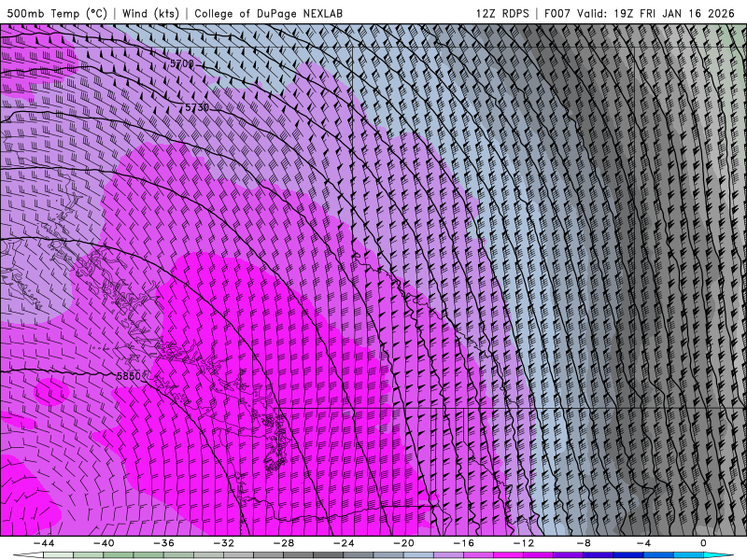
Task: Click the -16 color scale label
Action: 463,543
